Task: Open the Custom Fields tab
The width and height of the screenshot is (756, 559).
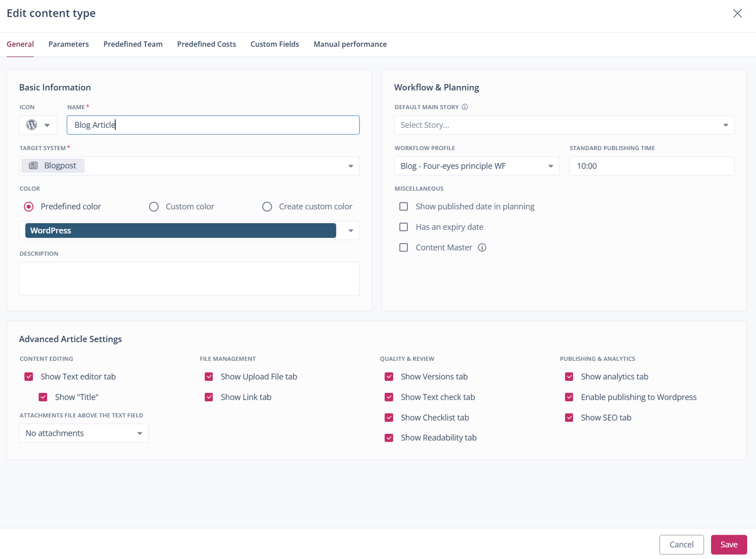Action: [275, 44]
